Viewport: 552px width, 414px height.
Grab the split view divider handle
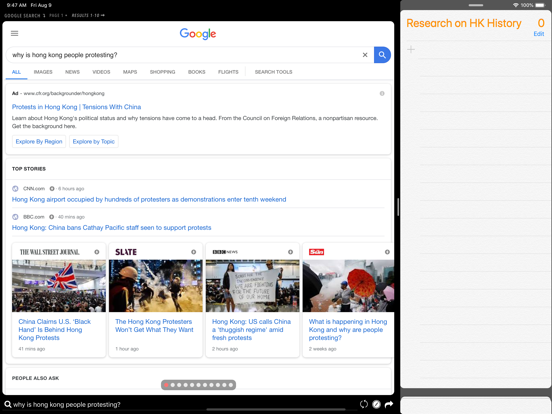point(398,207)
